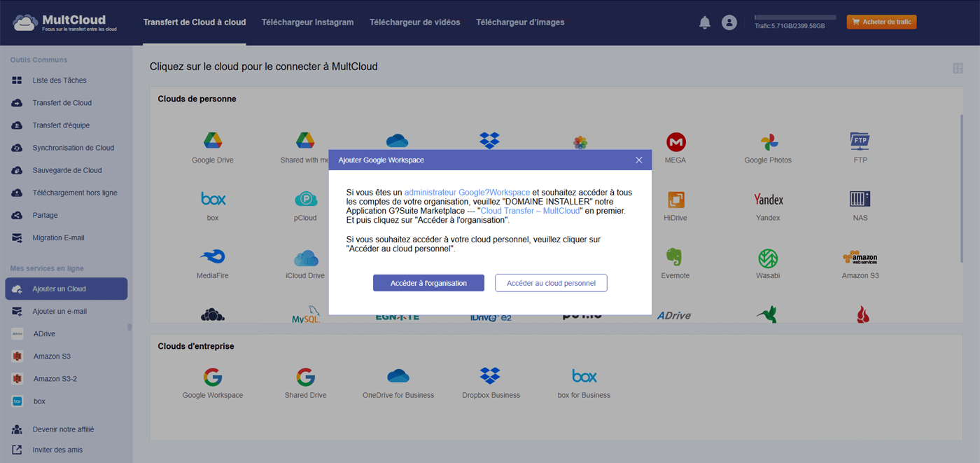Click the MediaFire icon

click(x=213, y=257)
